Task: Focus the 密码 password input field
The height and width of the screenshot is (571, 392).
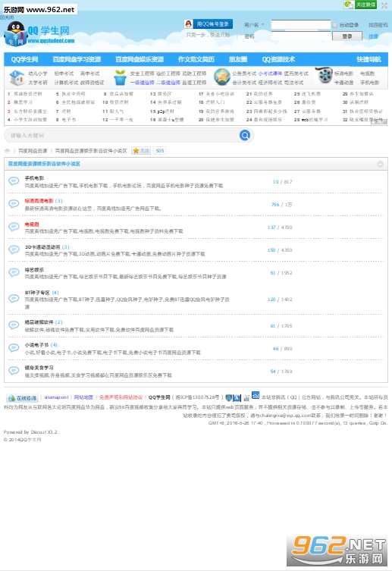Action: pos(301,36)
